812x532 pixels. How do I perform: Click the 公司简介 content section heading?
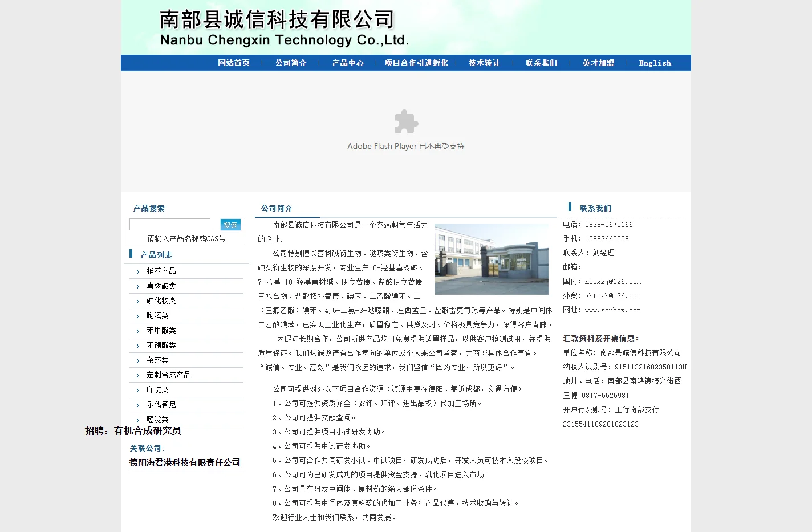click(277, 208)
